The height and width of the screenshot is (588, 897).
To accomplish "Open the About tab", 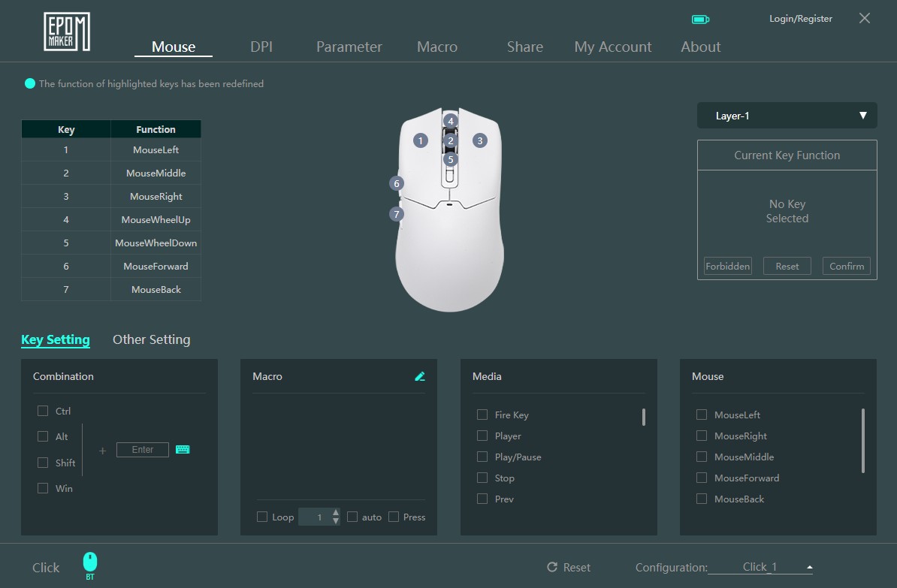I will 700,47.
